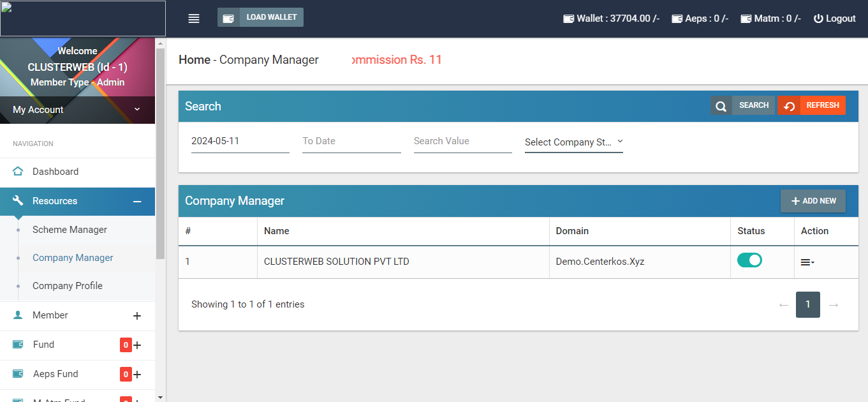The width and height of the screenshot is (868, 402).
Task: Go to Dashboard from sidebar
Action: tap(55, 172)
